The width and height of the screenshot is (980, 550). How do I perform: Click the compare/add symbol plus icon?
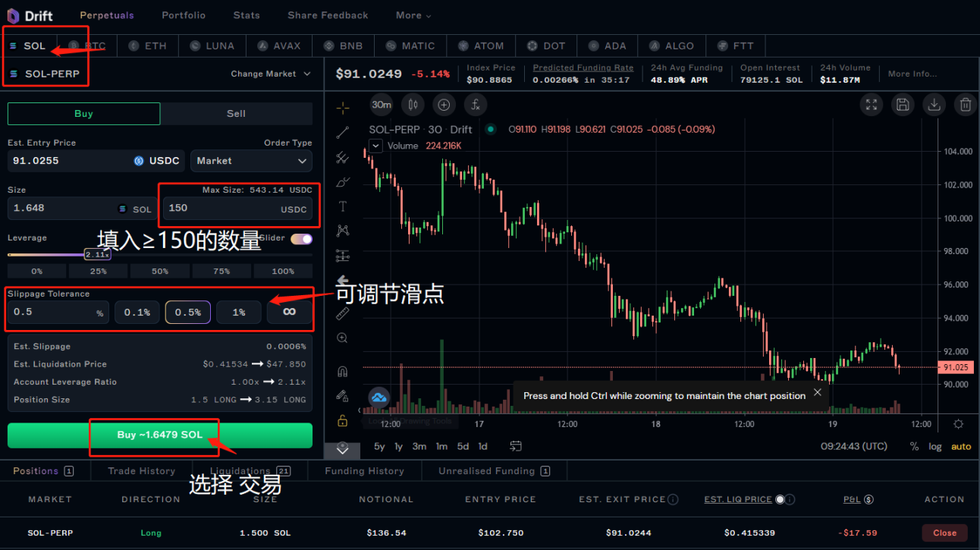(x=444, y=105)
